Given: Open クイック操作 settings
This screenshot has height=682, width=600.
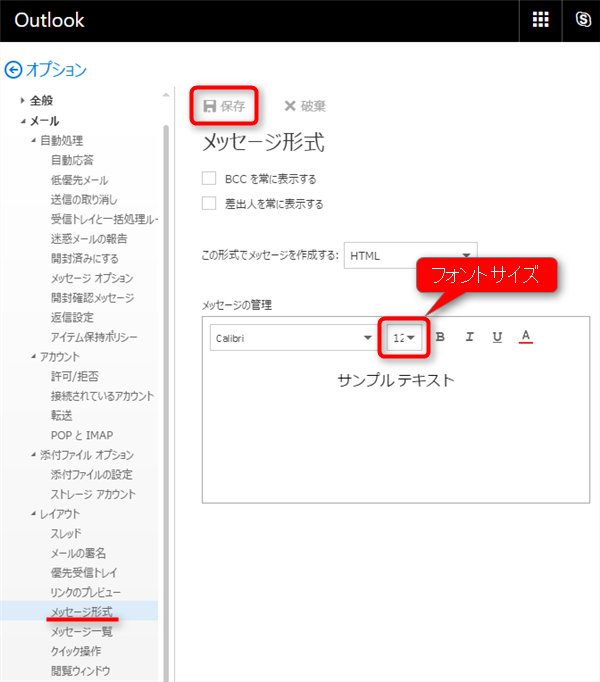Looking at the screenshot, I should click(x=76, y=651).
